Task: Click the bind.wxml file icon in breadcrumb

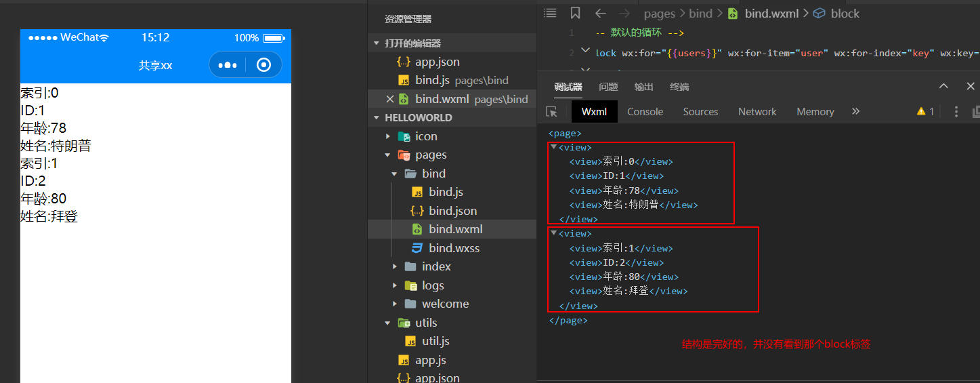Action: (x=733, y=13)
